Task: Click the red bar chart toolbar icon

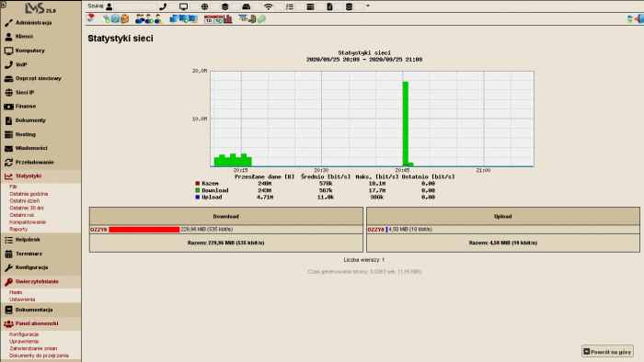Action: 227,19
